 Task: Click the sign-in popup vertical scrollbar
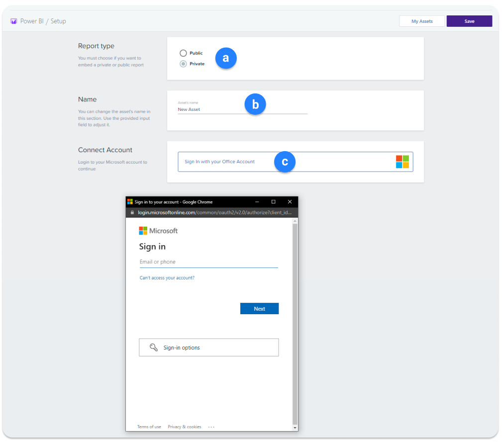point(295,325)
